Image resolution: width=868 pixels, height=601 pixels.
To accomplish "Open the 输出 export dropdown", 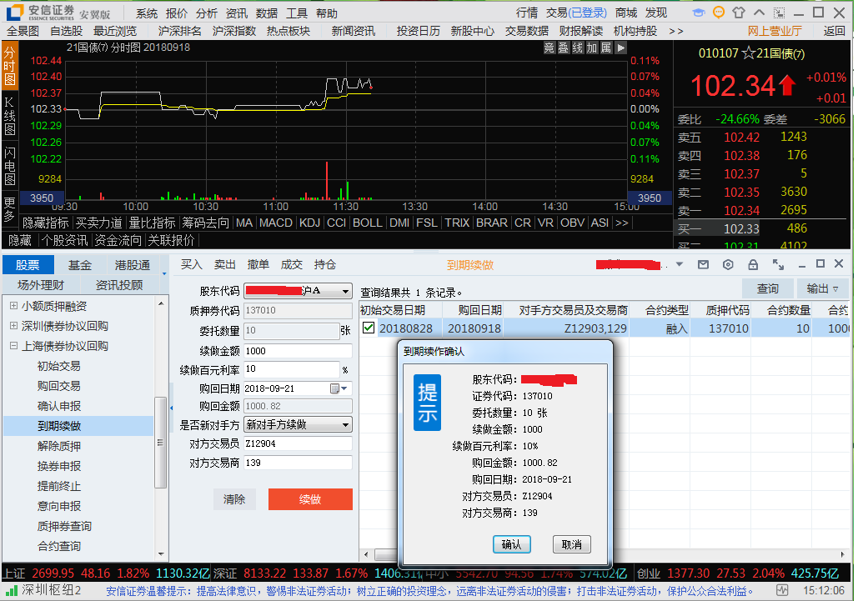I will (x=823, y=288).
